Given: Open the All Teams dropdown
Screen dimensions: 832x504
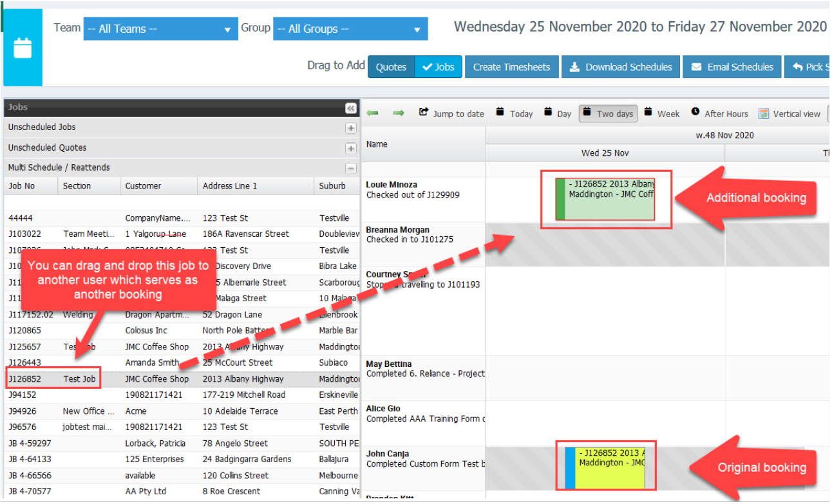Looking at the screenshot, I should (160, 29).
